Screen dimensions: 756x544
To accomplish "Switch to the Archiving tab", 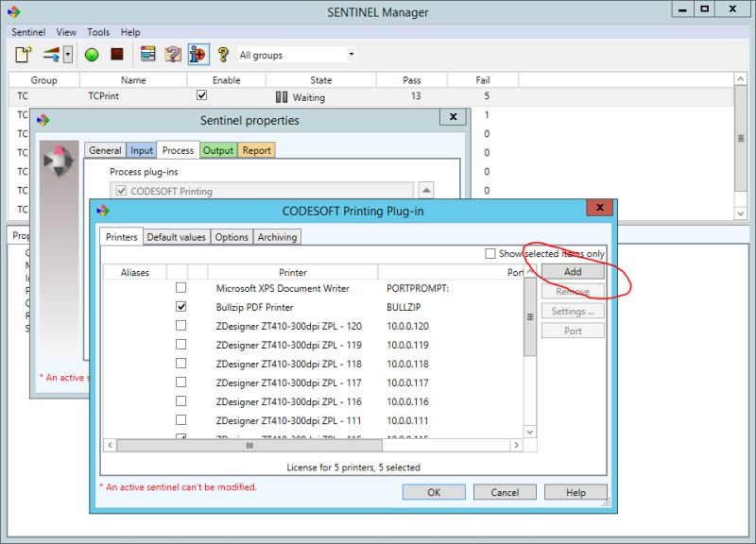I will click(277, 237).
